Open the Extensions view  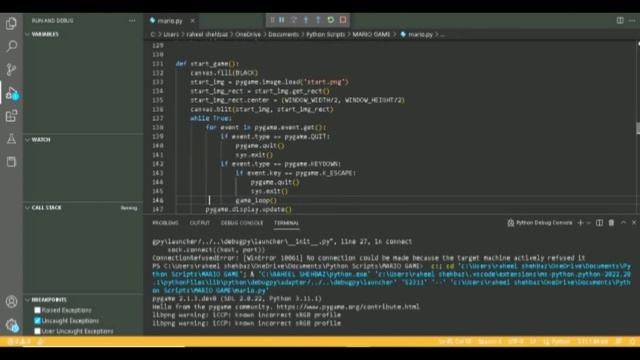point(11,116)
